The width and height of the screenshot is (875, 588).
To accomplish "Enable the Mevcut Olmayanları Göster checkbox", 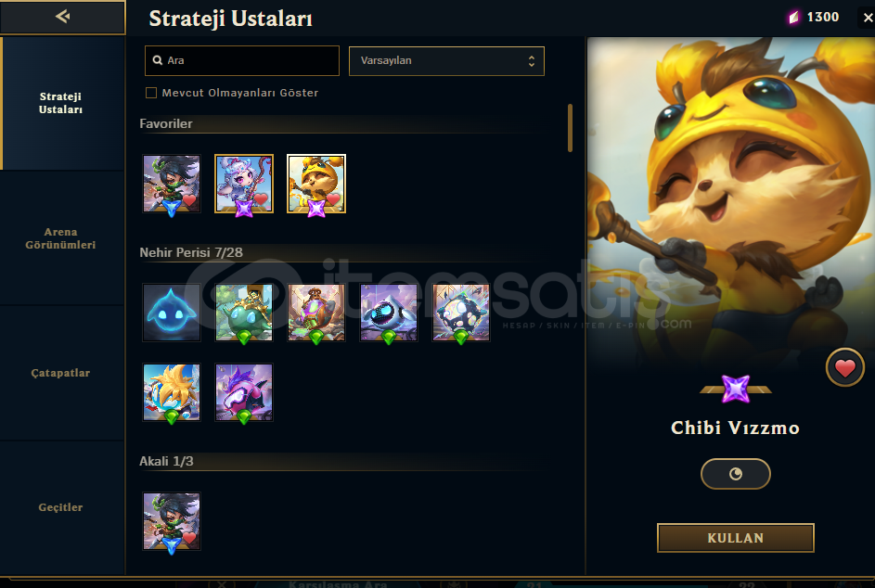I will point(151,93).
